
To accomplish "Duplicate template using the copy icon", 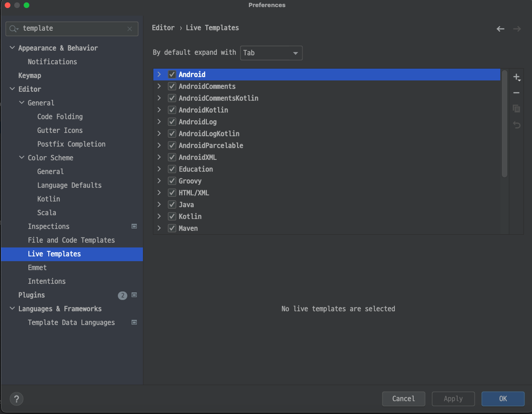I will point(516,108).
